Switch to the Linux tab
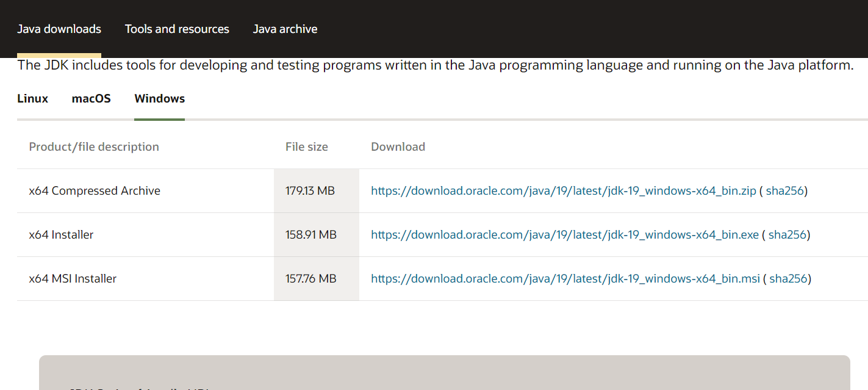The width and height of the screenshot is (868, 390). click(32, 98)
